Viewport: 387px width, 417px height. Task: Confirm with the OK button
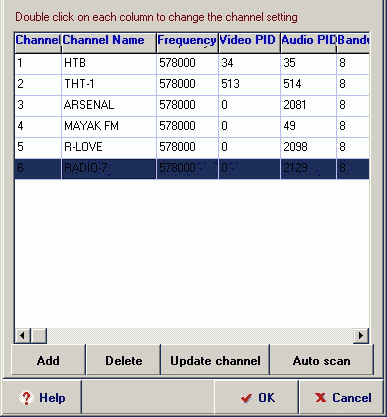(x=257, y=397)
